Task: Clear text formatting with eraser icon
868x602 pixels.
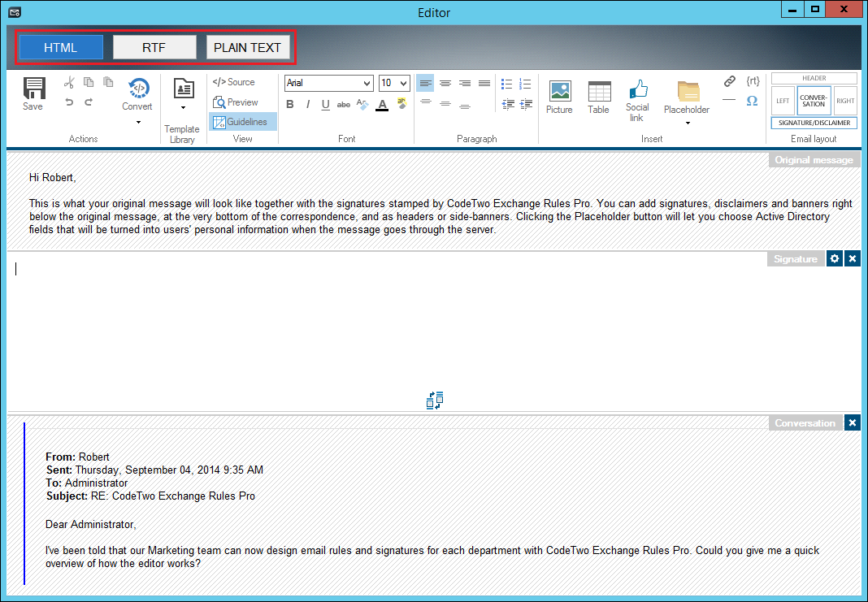Action: click(362, 104)
